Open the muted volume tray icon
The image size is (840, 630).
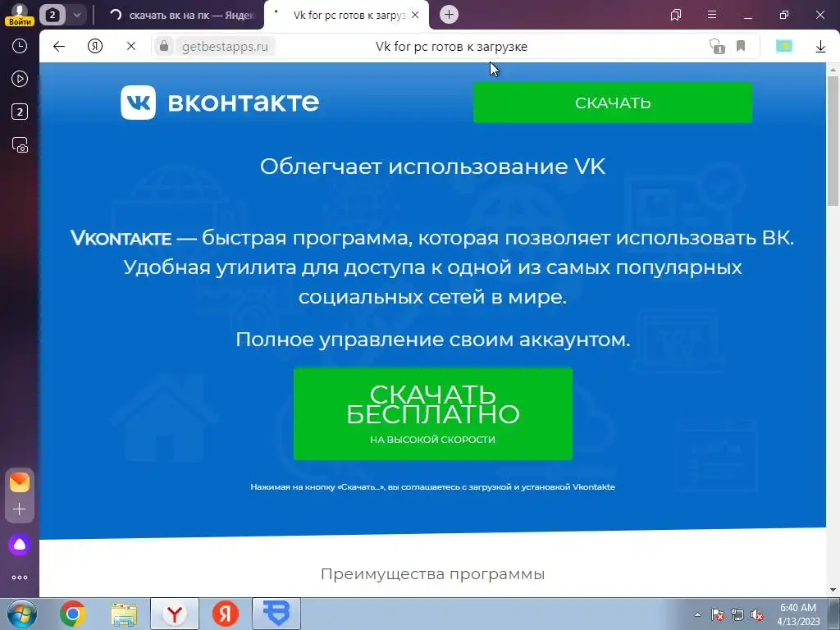click(x=757, y=615)
